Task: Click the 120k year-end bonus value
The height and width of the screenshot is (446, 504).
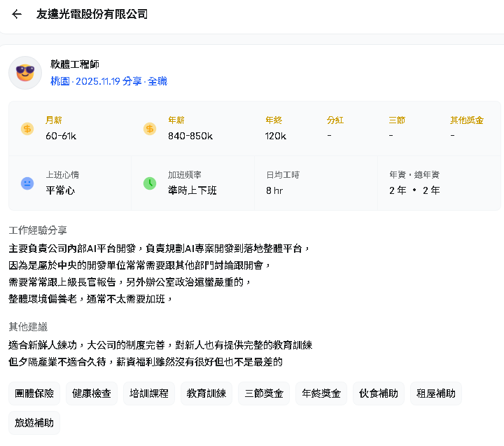Action: click(x=276, y=136)
